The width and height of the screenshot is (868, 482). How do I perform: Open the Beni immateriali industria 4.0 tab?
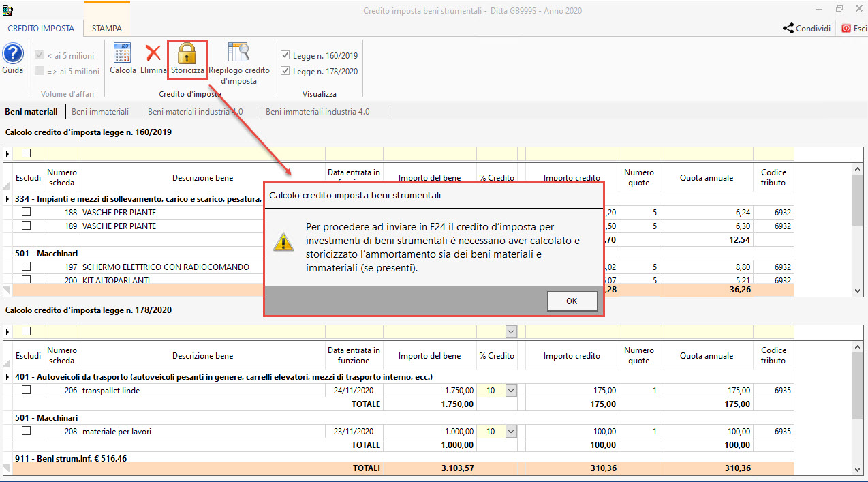pos(318,111)
